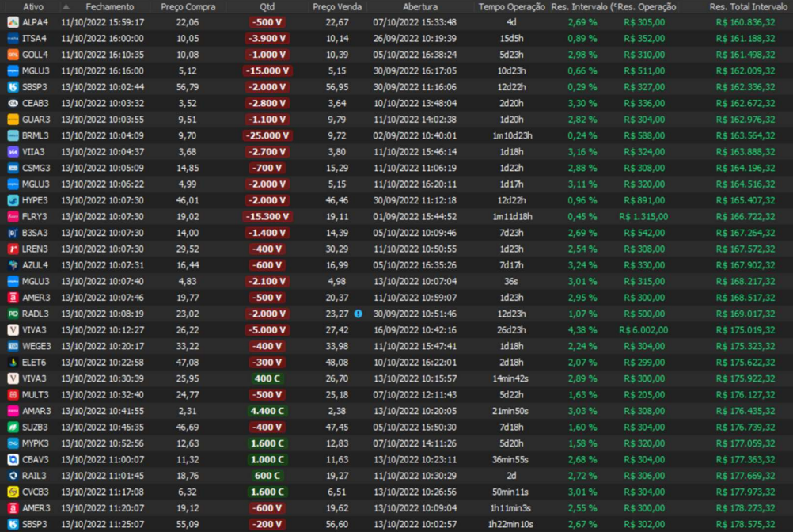This screenshot has width=793, height=532.
Task: Select the FLRY3 row's R$ 1.315,00 result
Action: pyautogui.click(x=644, y=217)
